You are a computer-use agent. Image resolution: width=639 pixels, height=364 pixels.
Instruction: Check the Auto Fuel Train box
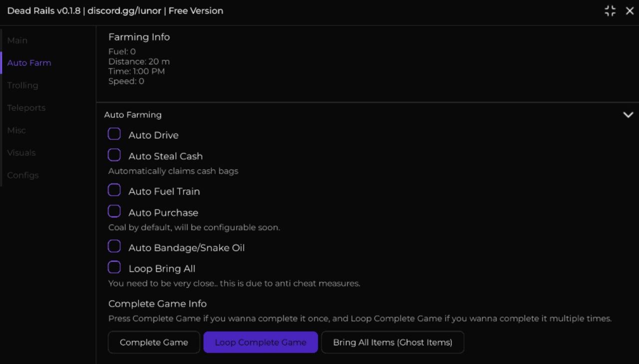114,190
